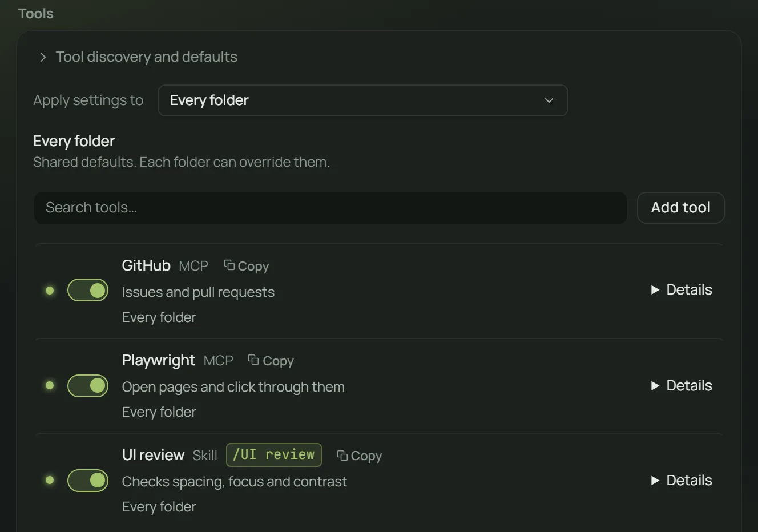Disable the GitHub MCP toggle

(x=88, y=290)
